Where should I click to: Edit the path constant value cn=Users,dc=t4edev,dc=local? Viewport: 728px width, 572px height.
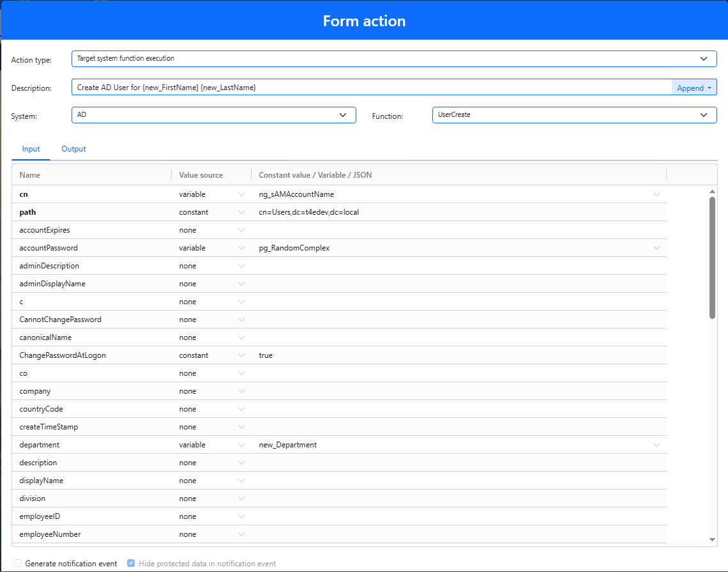pyautogui.click(x=459, y=212)
